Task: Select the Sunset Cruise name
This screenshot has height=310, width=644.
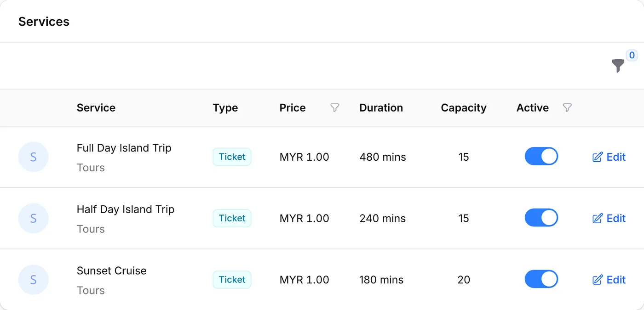Action: [112, 271]
